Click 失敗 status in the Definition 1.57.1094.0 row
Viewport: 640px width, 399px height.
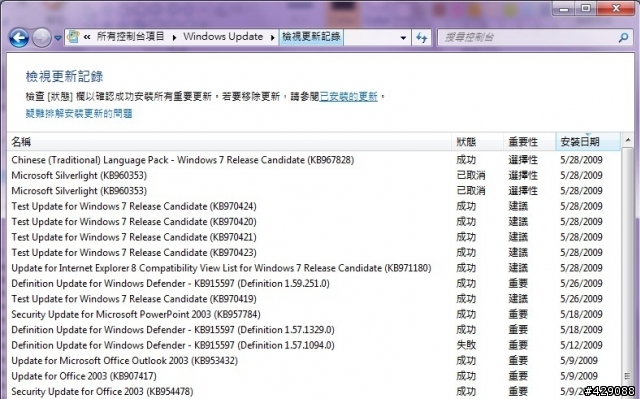click(x=466, y=346)
